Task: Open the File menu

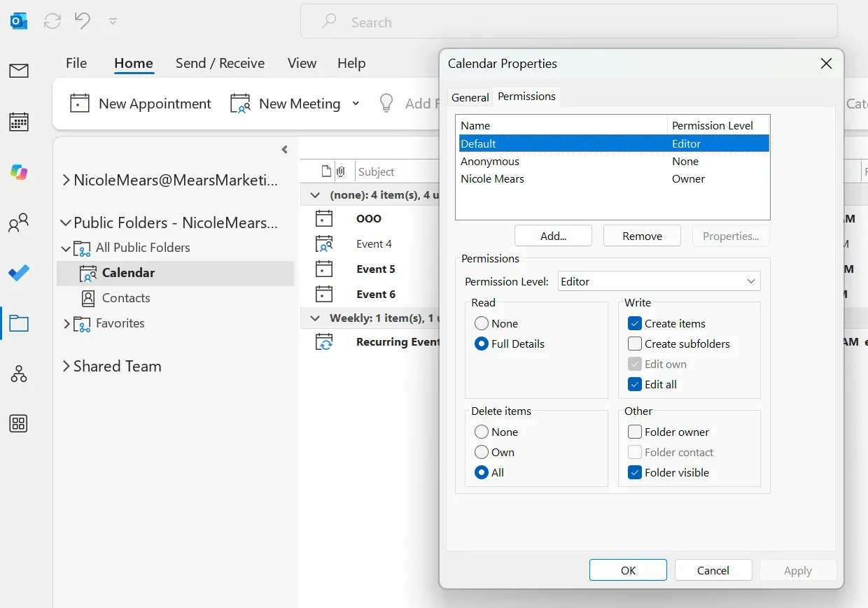Action: click(x=76, y=63)
